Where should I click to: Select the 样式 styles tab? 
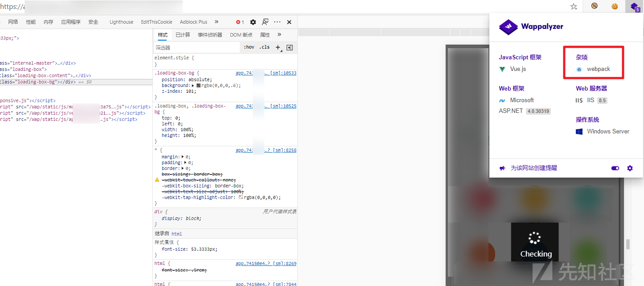(163, 35)
